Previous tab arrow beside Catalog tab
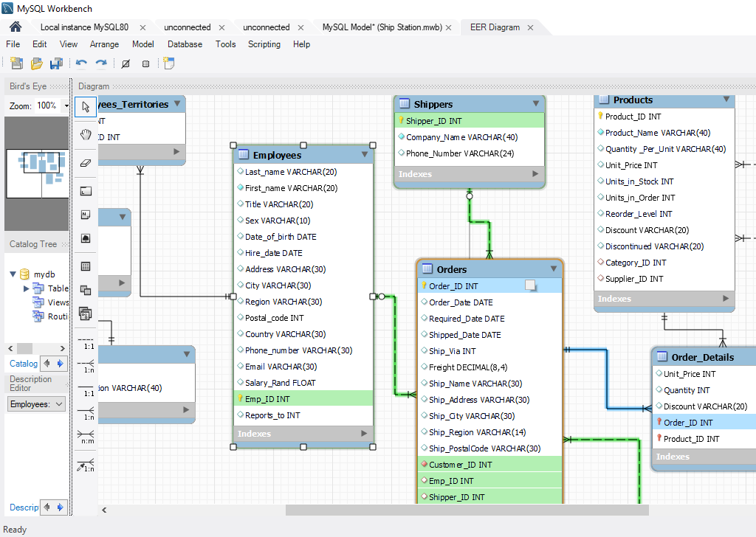 click(x=47, y=364)
